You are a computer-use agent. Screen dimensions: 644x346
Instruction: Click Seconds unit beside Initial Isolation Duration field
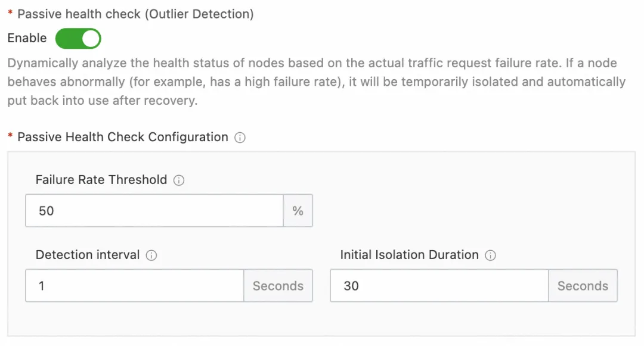(583, 286)
